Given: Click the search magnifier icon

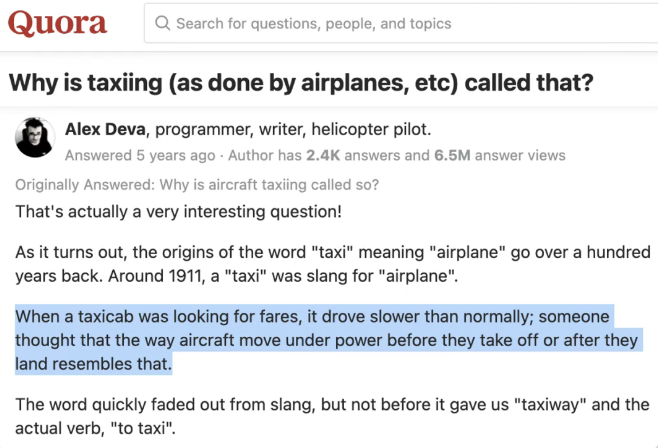Looking at the screenshot, I should [x=163, y=23].
